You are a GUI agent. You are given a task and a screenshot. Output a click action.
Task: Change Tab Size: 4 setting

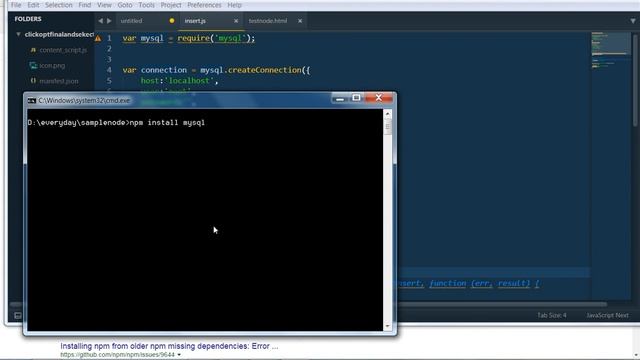click(551, 316)
